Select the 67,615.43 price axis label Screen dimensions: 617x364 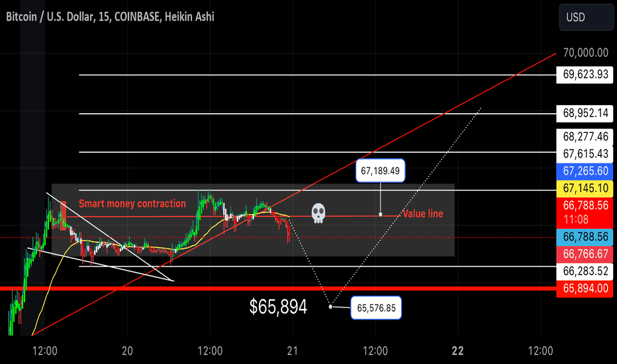(585, 154)
